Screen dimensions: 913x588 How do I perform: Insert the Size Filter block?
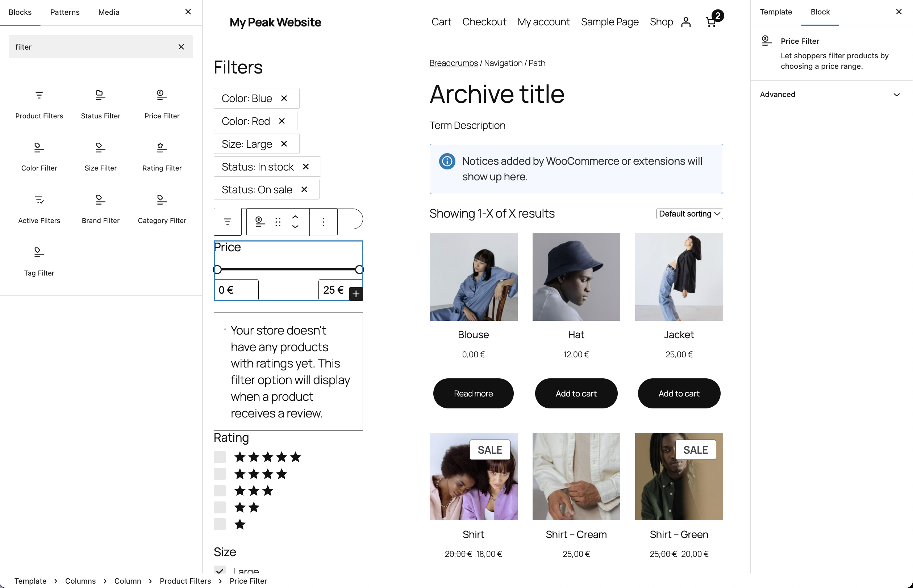(100, 156)
